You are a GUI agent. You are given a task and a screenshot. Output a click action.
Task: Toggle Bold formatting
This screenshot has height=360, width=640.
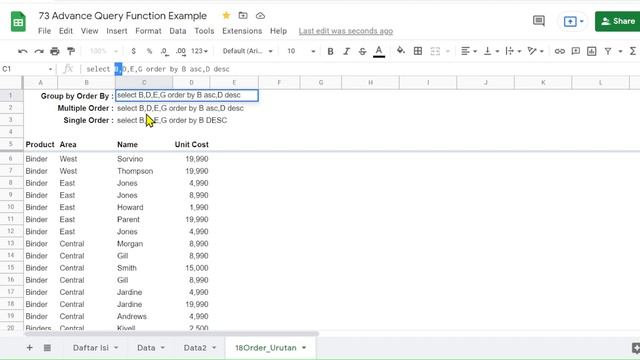[331, 51]
